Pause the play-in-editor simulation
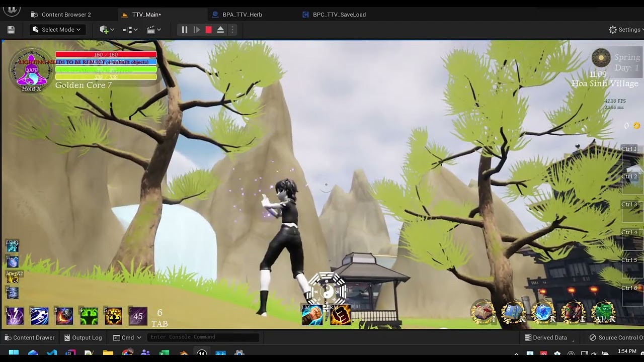Viewport: 644px width, 362px height. pyautogui.click(x=184, y=30)
